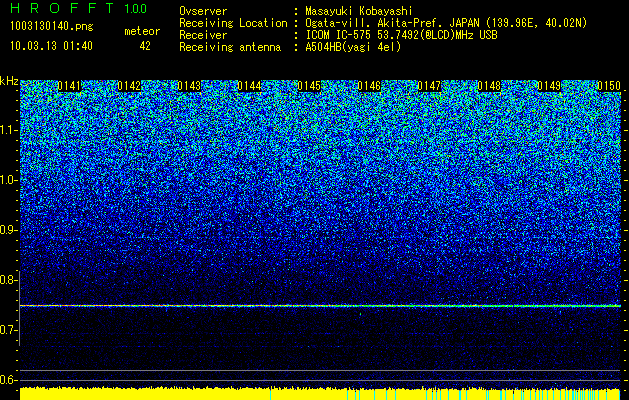Click the Receiving antenna label

click(x=230, y=47)
